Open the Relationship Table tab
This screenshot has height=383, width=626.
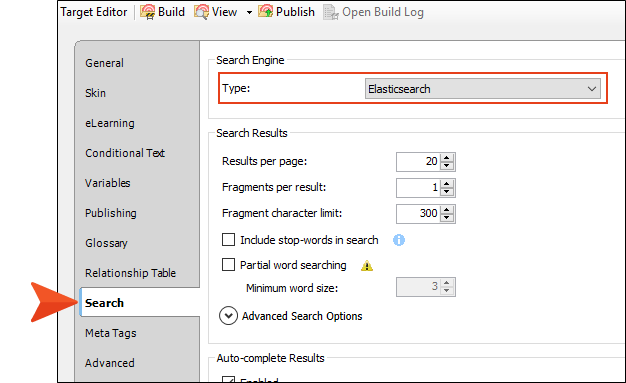[x=130, y=273]
